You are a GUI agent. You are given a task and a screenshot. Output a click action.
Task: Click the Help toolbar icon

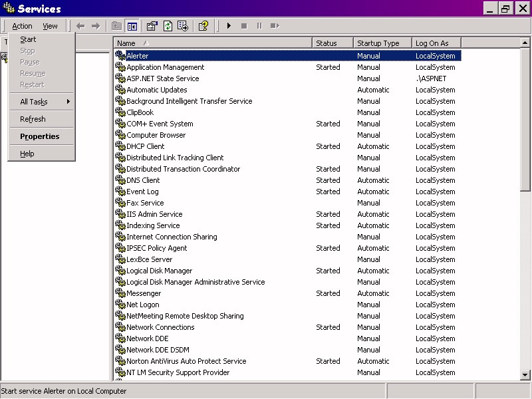pyautogui.click(x=203, y=26)
